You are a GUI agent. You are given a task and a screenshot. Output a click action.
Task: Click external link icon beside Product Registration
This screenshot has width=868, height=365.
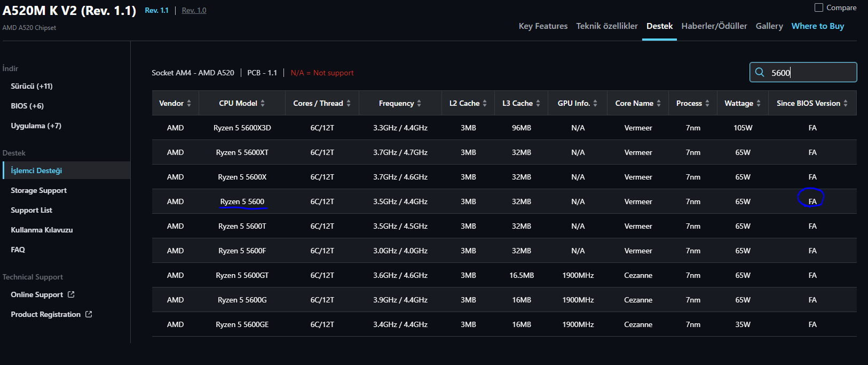(x=89, y=314)
